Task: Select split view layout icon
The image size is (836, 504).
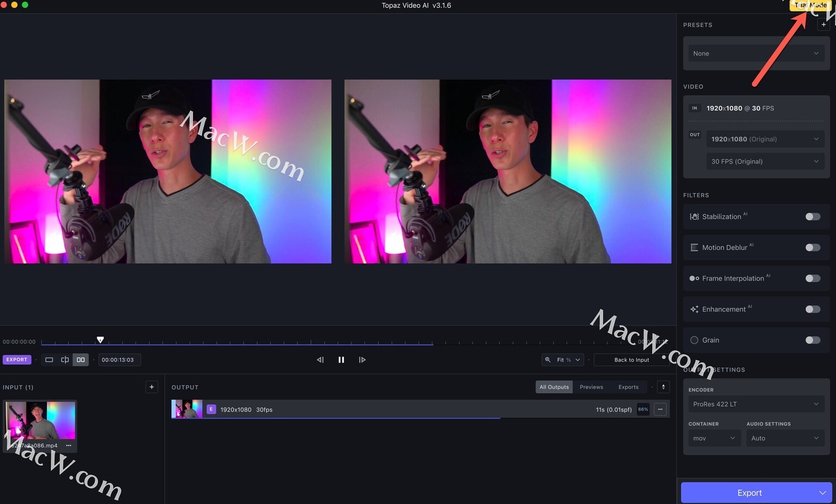Action: pos(65,360)
